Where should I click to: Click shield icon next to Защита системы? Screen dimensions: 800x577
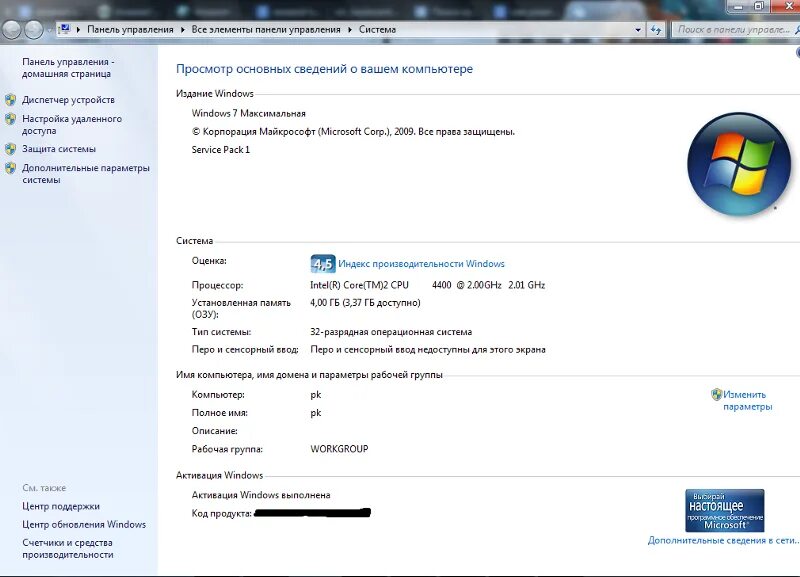(10, 149)
